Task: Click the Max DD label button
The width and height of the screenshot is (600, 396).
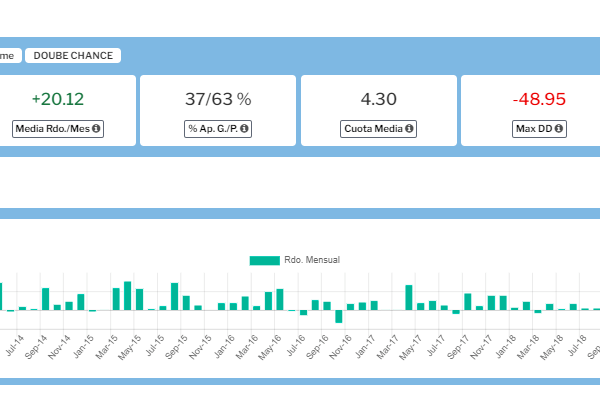Action: coord(539,129)
